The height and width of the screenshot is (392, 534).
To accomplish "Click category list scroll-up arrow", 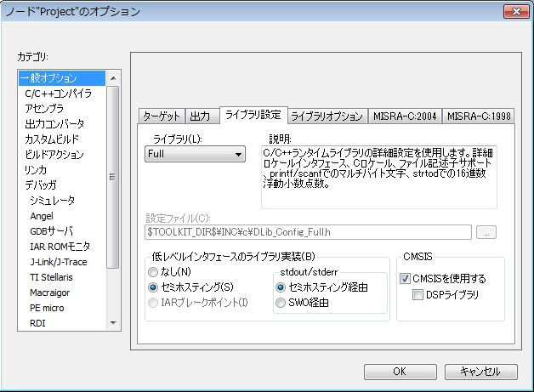I will pos(113,78).
